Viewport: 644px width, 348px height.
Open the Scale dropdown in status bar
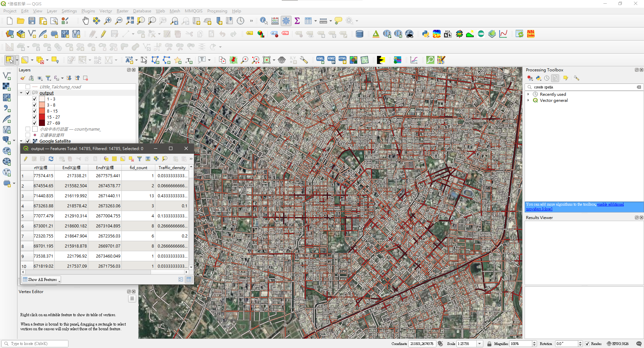point(480,344)
